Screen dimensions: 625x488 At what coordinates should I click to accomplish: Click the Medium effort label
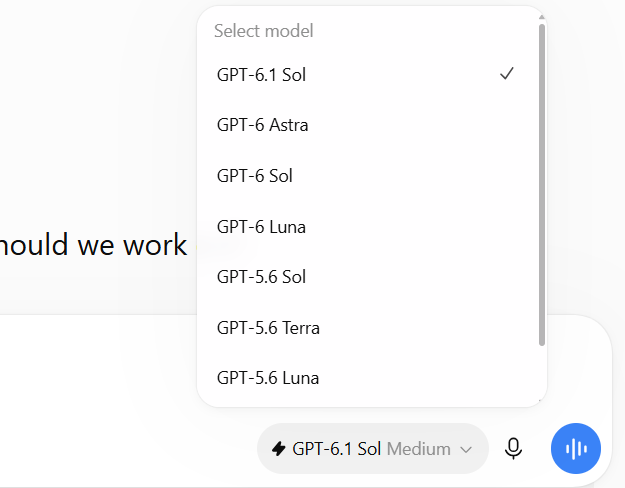(x=419, y=449)
